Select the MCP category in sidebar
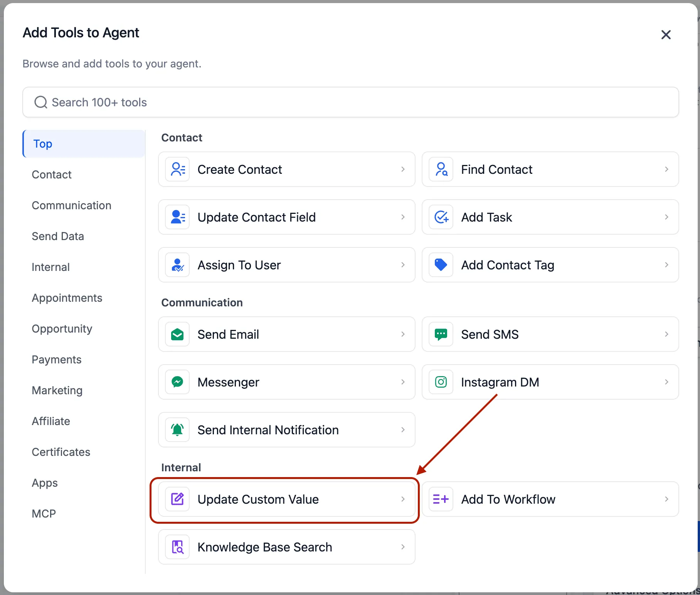700x595 pixels. tap(44, 514)
